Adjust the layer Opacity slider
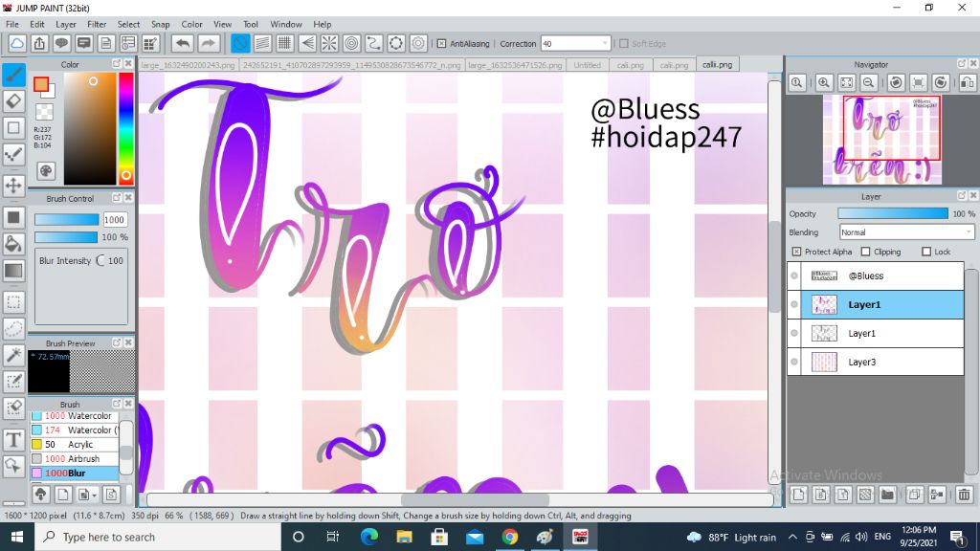The height and width of the screenshot is (551, 980). click(x=893, y=213)
